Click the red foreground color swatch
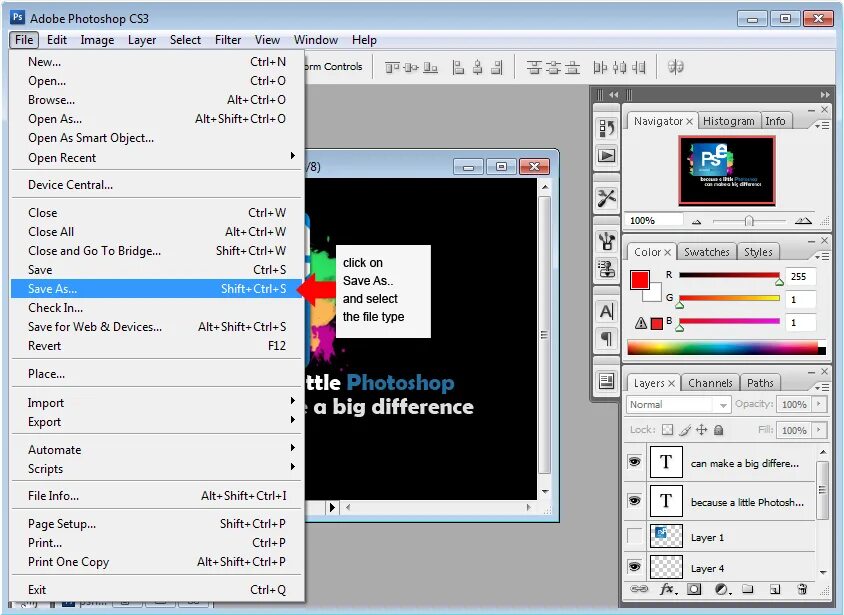Image resolution: width=844 pixels, height=615 pixels. (639, 280)
